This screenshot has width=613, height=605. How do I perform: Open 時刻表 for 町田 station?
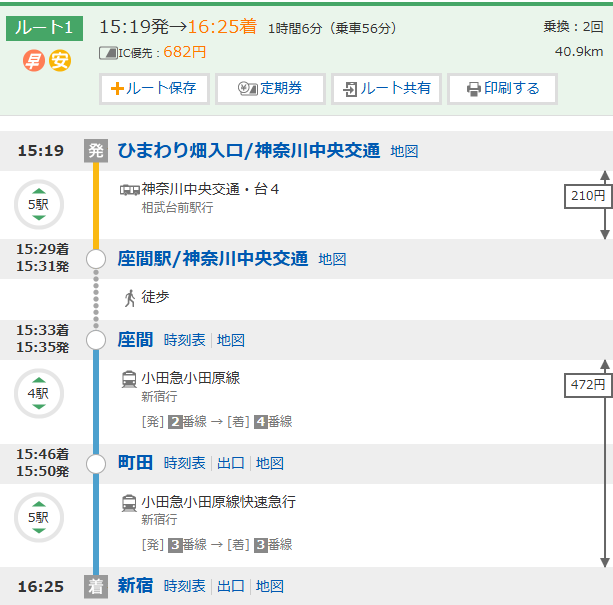185,463
